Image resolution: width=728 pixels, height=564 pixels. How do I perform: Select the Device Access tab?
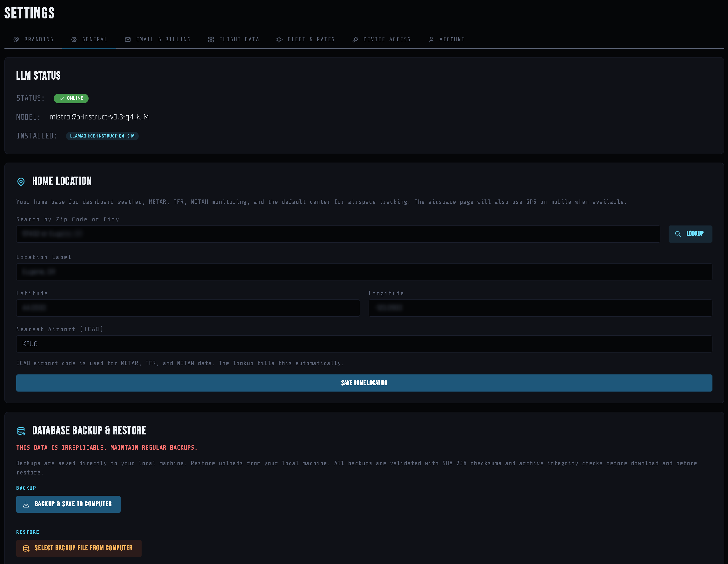[381, 39]
